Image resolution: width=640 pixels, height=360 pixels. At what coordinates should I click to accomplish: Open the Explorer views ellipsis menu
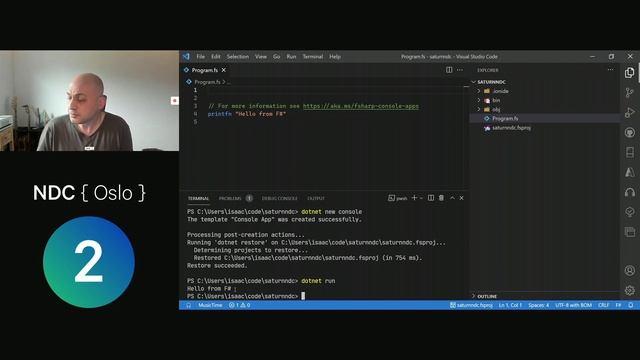(610, 70)
